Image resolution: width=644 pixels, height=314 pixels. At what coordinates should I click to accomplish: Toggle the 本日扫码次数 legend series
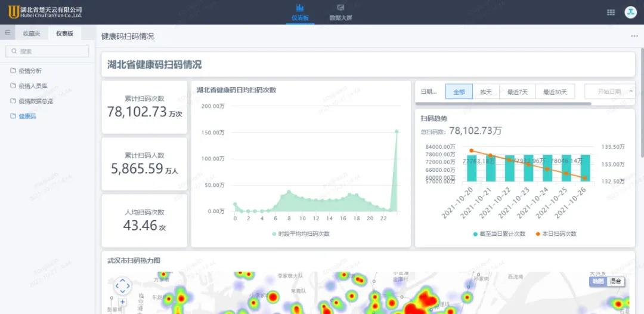coord(555,234)
